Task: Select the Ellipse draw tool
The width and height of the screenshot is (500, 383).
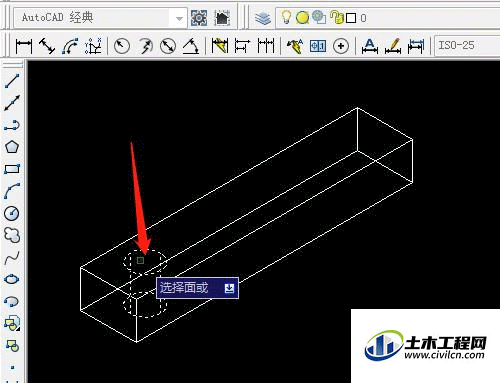Action: pos(12,279)
